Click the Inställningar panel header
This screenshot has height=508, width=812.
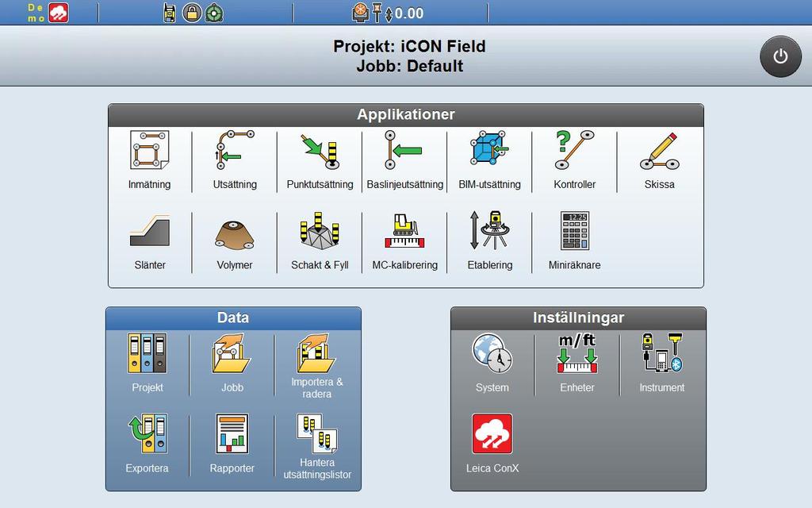click(578, 317)
